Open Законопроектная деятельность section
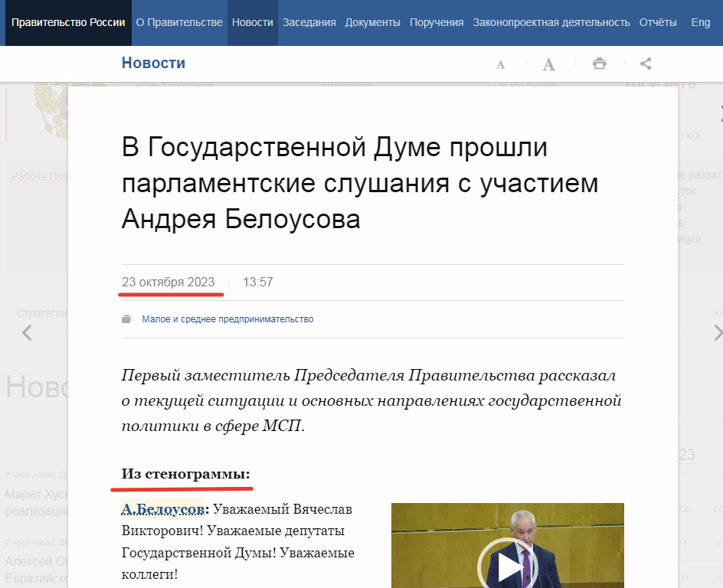723x588 pixels. coord(551,22)
